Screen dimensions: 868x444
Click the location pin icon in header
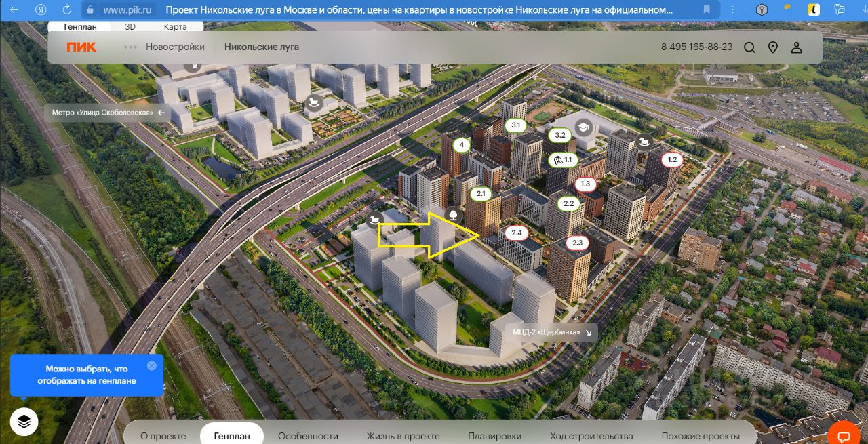pyautogui.click(x=773, y=47)
